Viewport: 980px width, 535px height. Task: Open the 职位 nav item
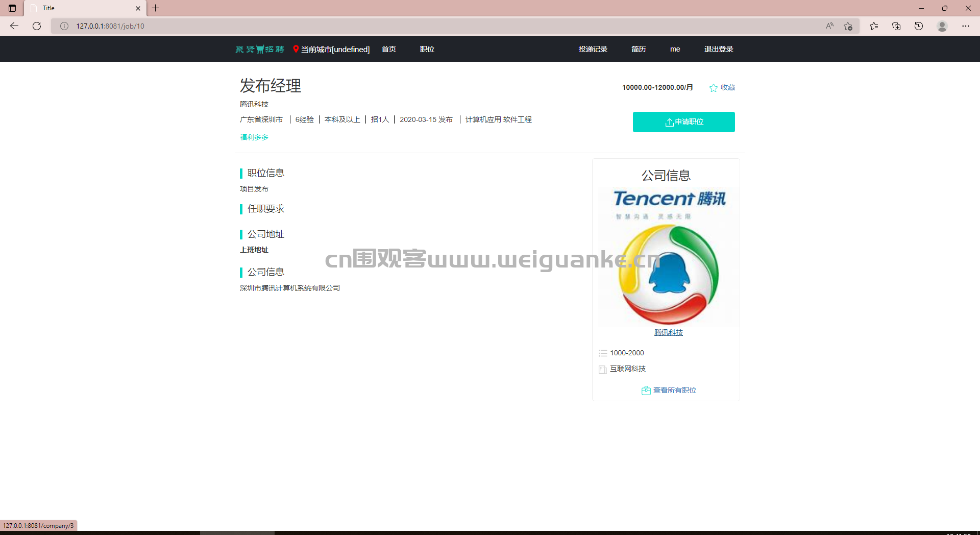[x=427, y=49]
